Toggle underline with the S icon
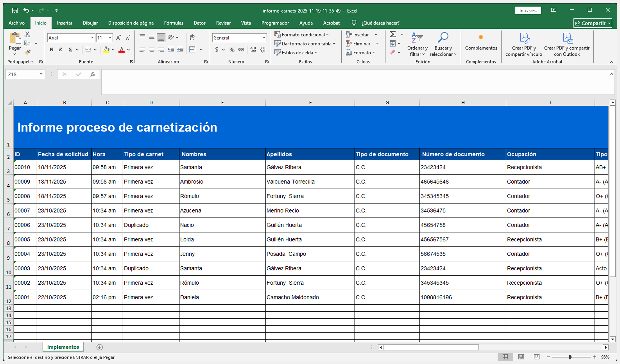Screen dimensions: 620x364 70,49
